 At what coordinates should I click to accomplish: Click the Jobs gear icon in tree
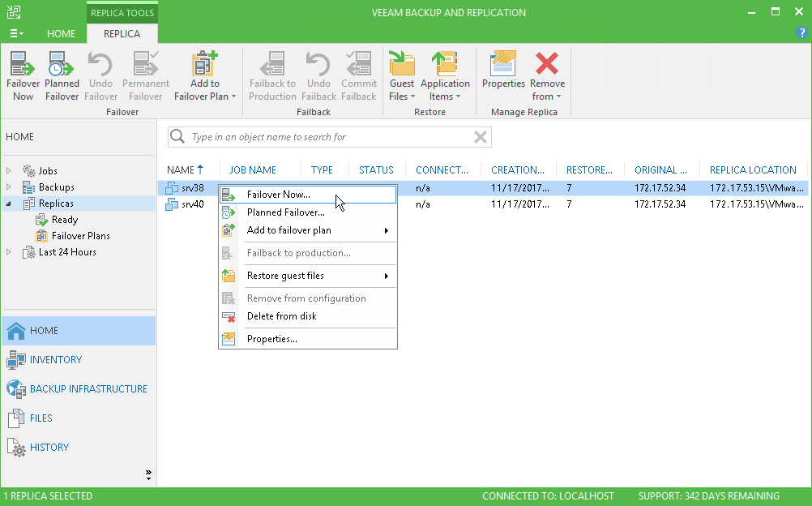[x=29, y=170]
